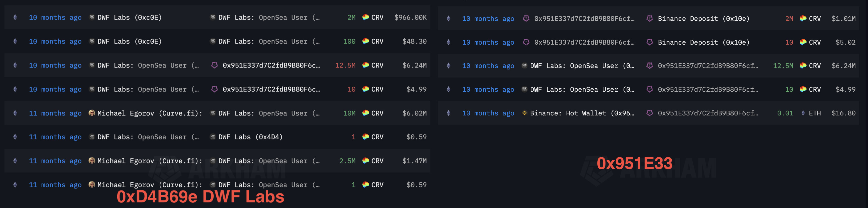Click the Ethereum icon in the 0.01 ETH row
This screenshot has width=868, height=208.
click(x=449, y=113)
